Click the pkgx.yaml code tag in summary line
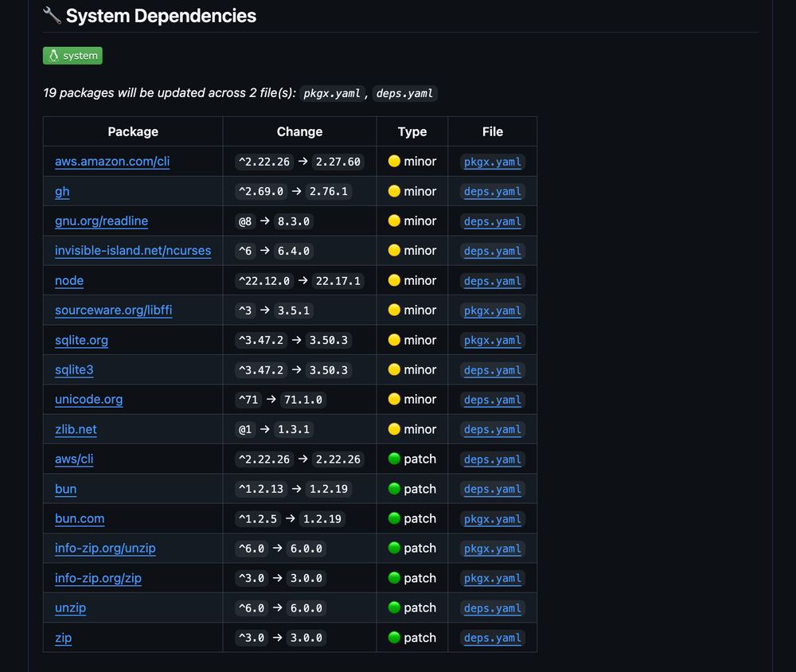This screenshot has width=796, height=672. (332, 93)
